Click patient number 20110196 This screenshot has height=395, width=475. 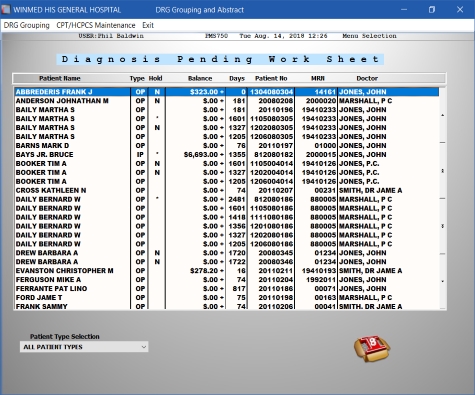click(x=276, y=110)
